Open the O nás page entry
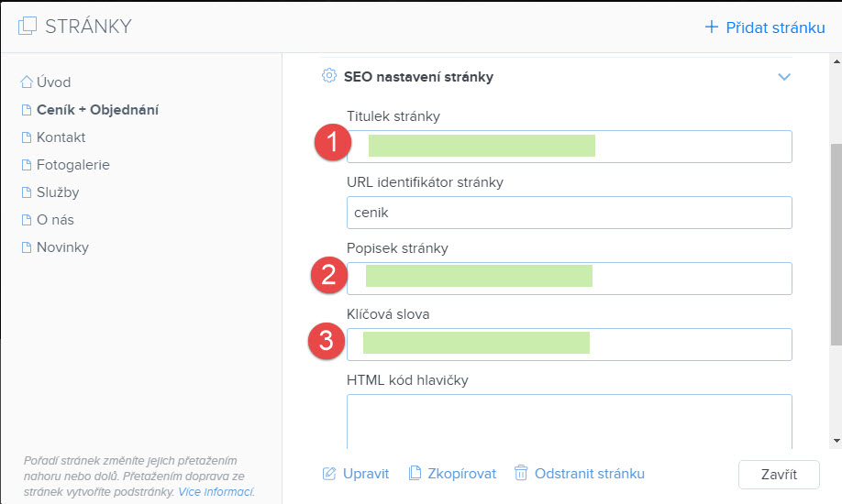 pos(55,220)
